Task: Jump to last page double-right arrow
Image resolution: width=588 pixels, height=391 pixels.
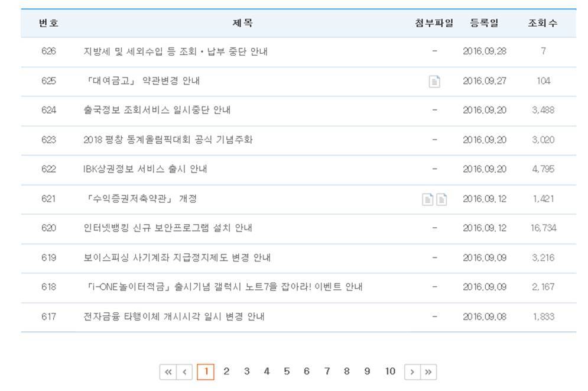Action: click(428, 372)
